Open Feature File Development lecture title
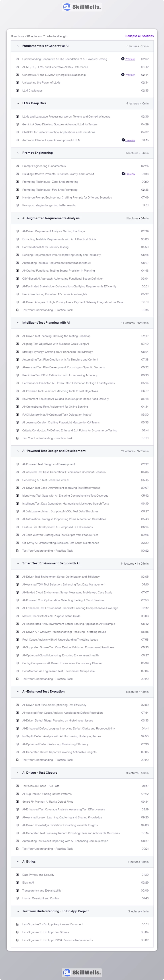164x980 pixels. (57, 527)
